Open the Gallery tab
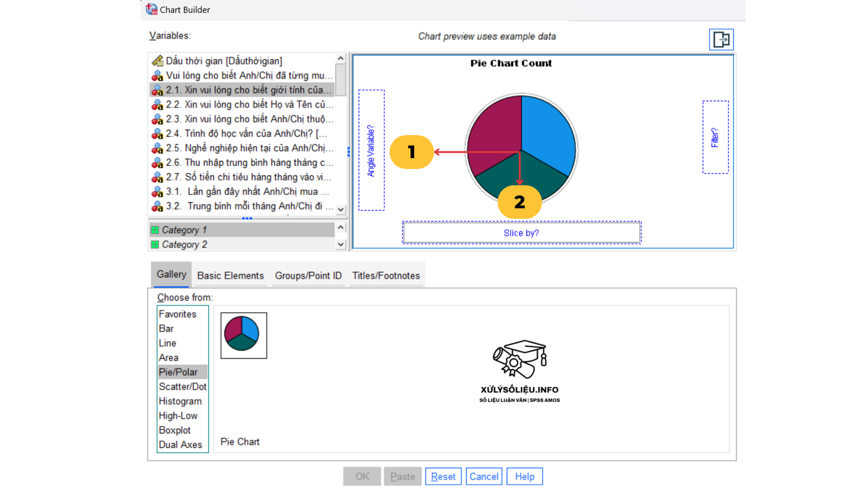 pos(171,274)
